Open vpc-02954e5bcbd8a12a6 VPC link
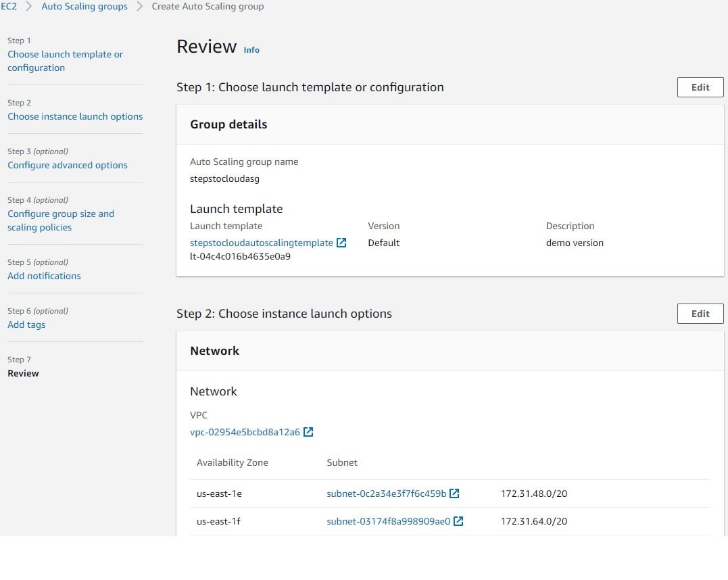 click(x=245, y=433)
